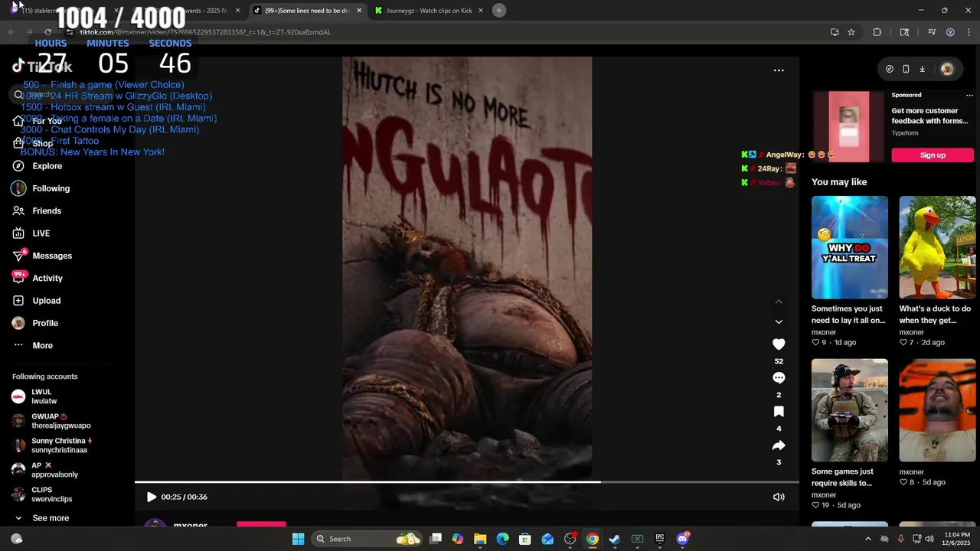Open Upload in the TikTok sidebar
This screenshot has width=980, height=551.
(46, 301)
